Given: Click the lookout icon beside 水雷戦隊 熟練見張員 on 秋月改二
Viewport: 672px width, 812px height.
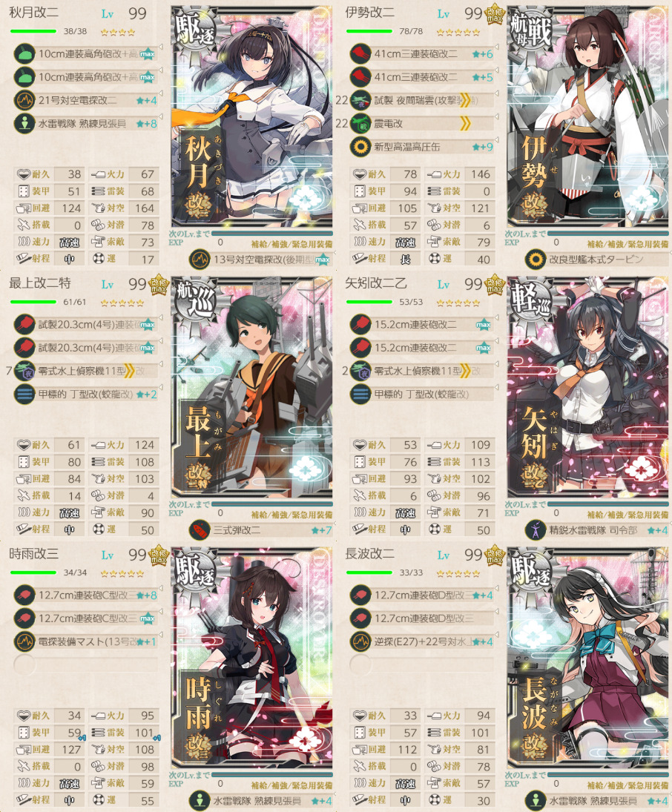Looking at the screenshot, I should pyautogui.click(x=24, y=124).
